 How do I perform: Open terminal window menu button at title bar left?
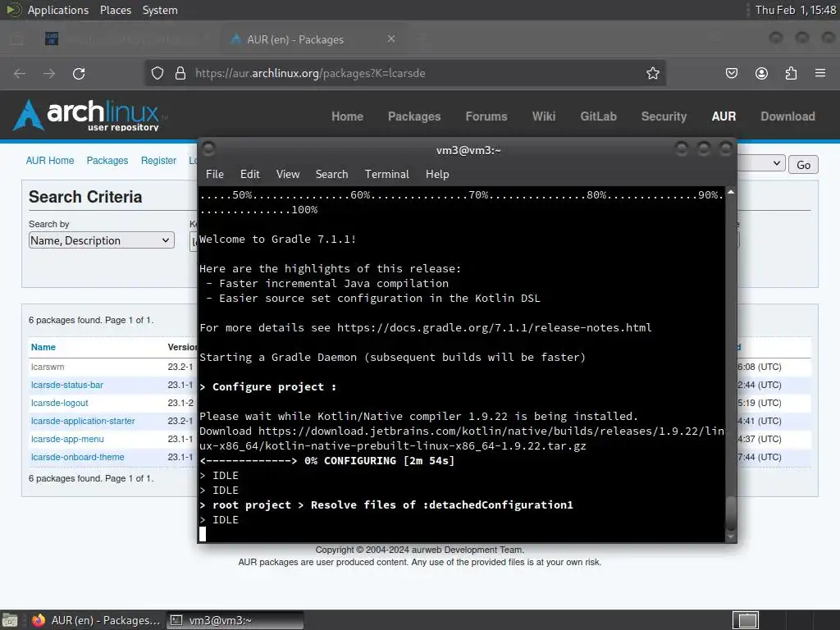208,148
